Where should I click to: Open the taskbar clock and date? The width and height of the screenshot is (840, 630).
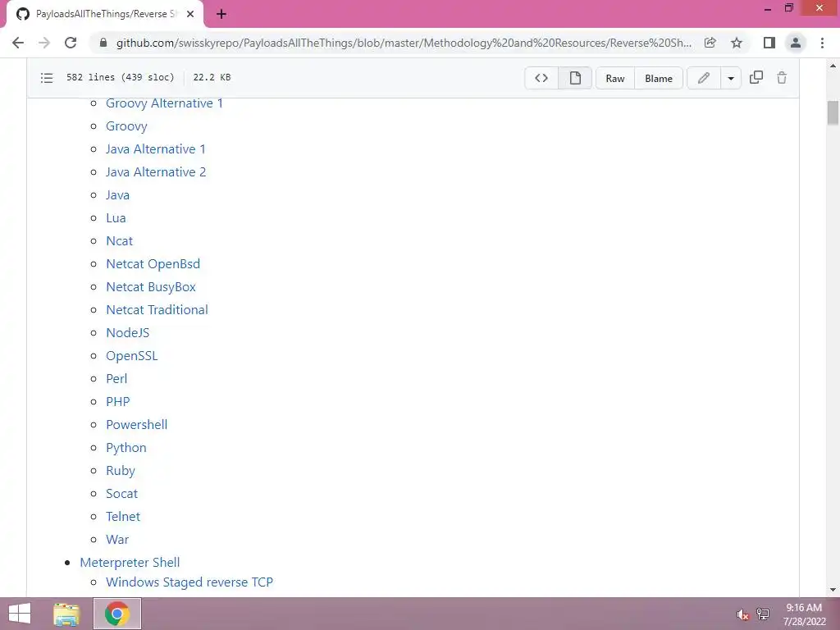coord(804,614)
